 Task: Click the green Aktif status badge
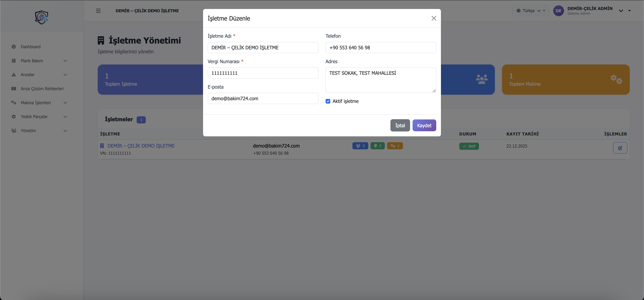[469, 146]
